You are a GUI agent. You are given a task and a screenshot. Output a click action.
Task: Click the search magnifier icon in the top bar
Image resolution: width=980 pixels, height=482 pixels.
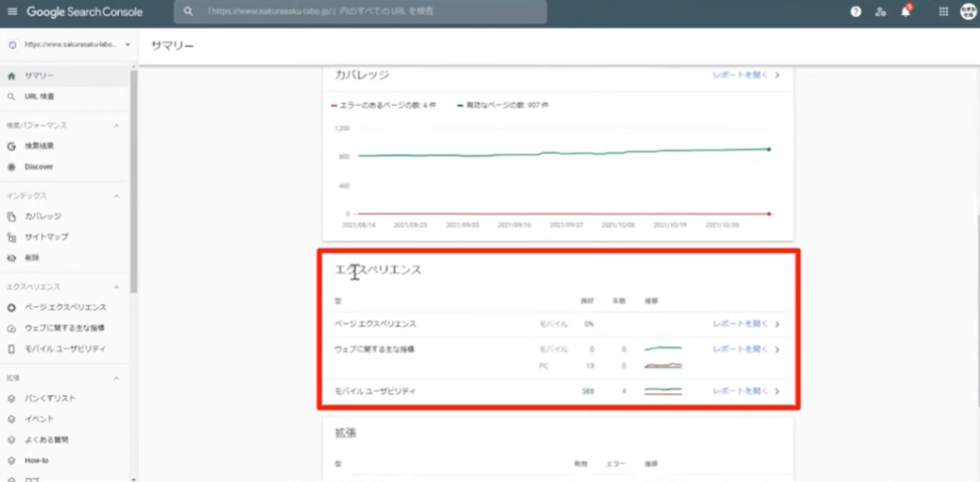(x=189, y=11)
